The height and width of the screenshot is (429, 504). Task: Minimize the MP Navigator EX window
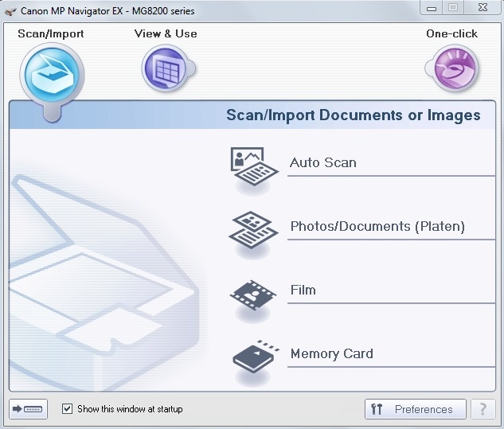coord(430,8)
